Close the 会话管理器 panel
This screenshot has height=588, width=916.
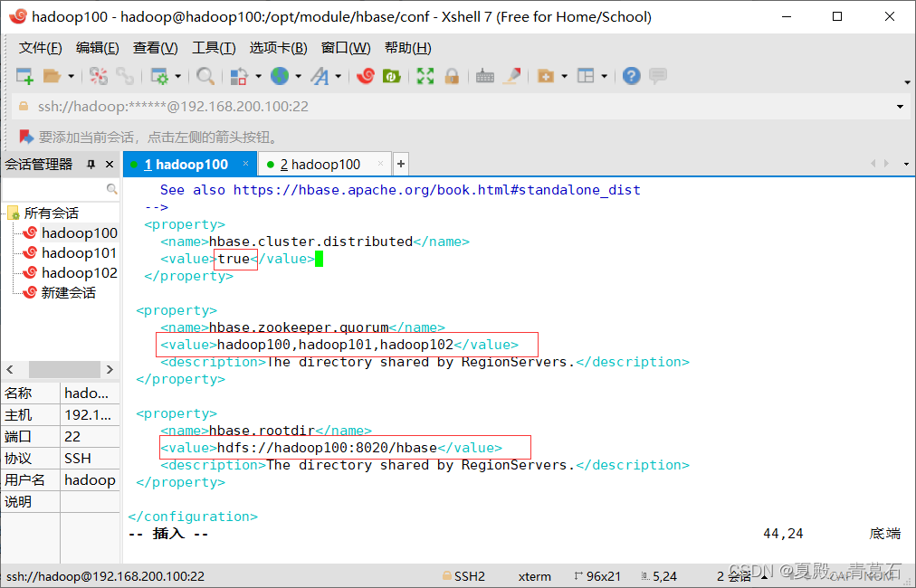tap(110, 165)
